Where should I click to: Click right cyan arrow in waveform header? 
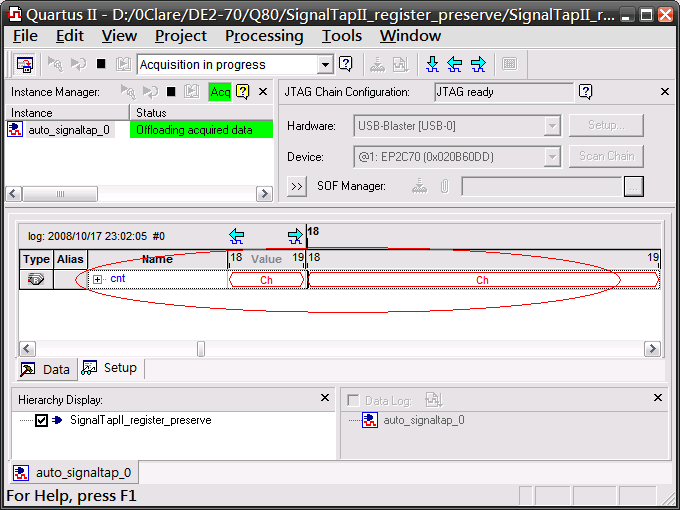[x=295, y=236]
